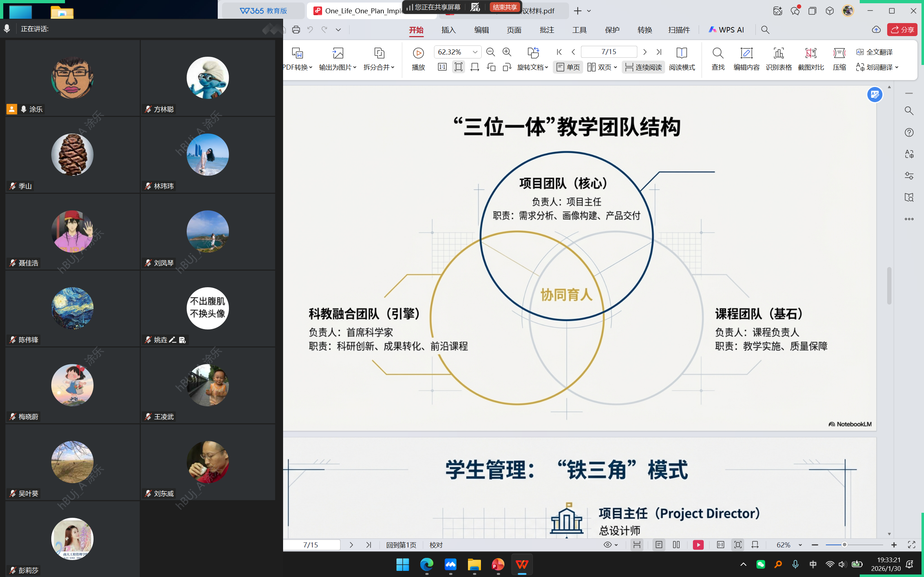Expand the Rotate Document dropdown
The width and height of the screenshot is (924, 577).
(546, 67)
